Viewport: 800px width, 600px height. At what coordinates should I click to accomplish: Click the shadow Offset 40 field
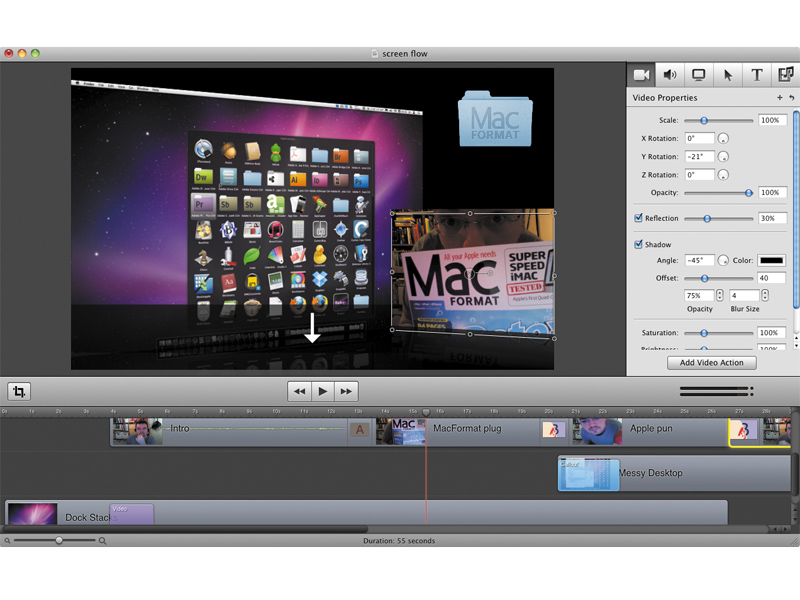(772, 278)
